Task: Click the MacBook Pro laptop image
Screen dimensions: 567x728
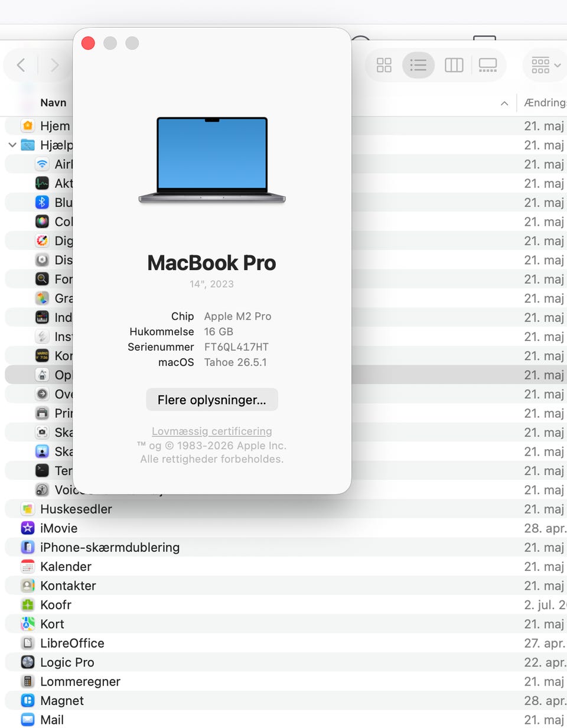Action: click(212, 161)
